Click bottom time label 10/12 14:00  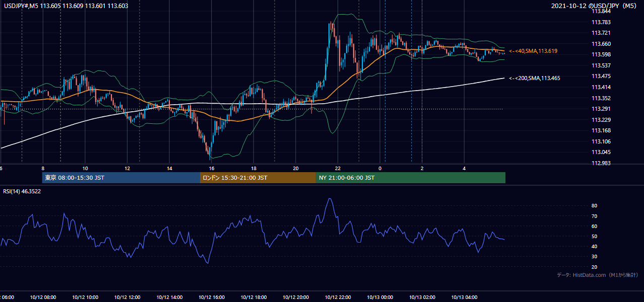coord(169,297)
